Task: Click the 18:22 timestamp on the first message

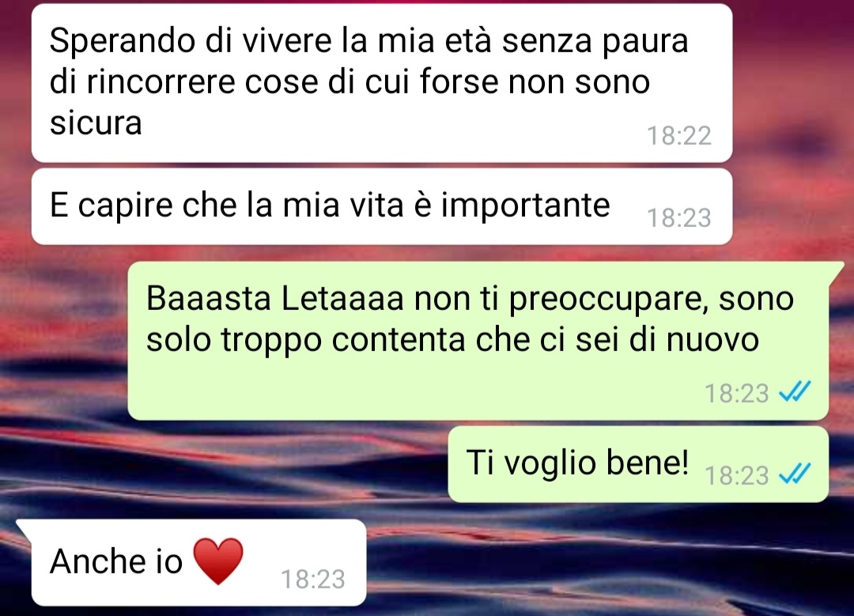Action: [678, 136]
